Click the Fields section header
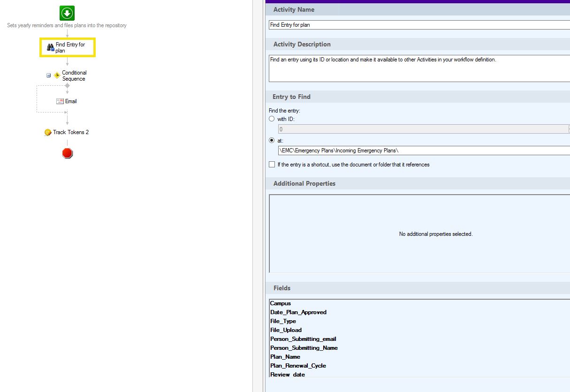This screenshot has width=570, height=392. point(418,288)
